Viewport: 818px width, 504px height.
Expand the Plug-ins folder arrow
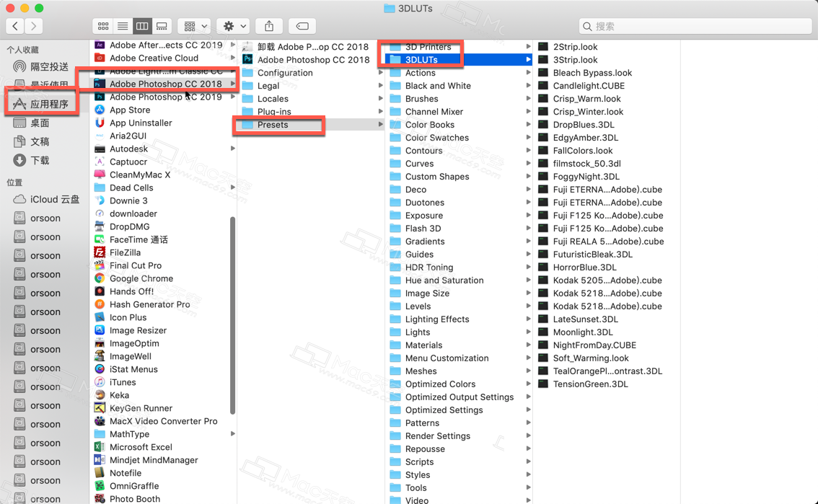(x=381, y=112)
